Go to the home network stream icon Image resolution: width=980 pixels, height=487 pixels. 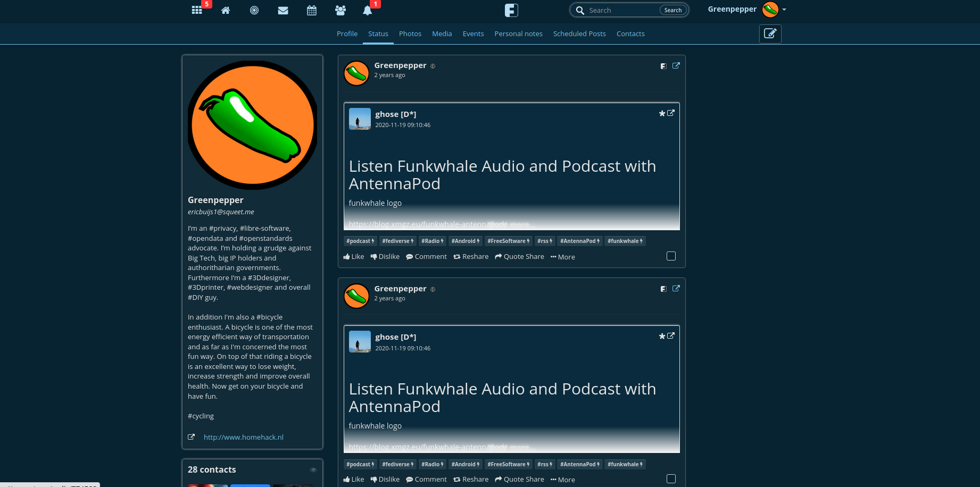pyautogui.click(x=226, y=10)
